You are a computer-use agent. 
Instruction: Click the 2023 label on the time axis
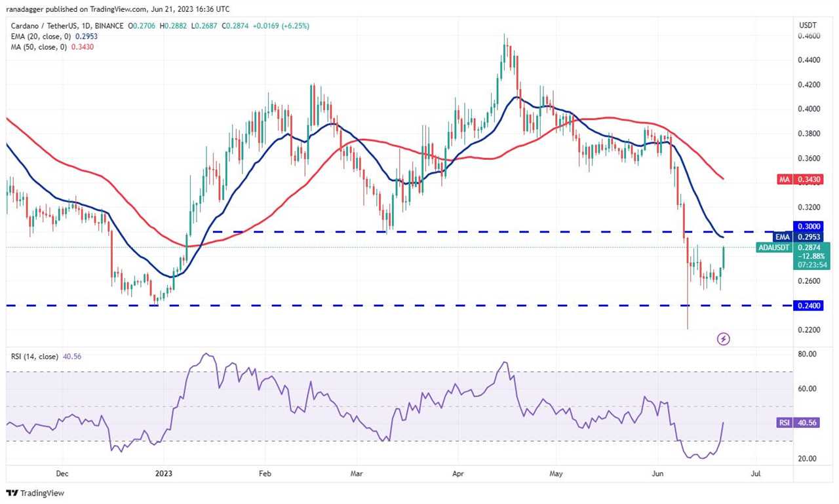(164, 472)
